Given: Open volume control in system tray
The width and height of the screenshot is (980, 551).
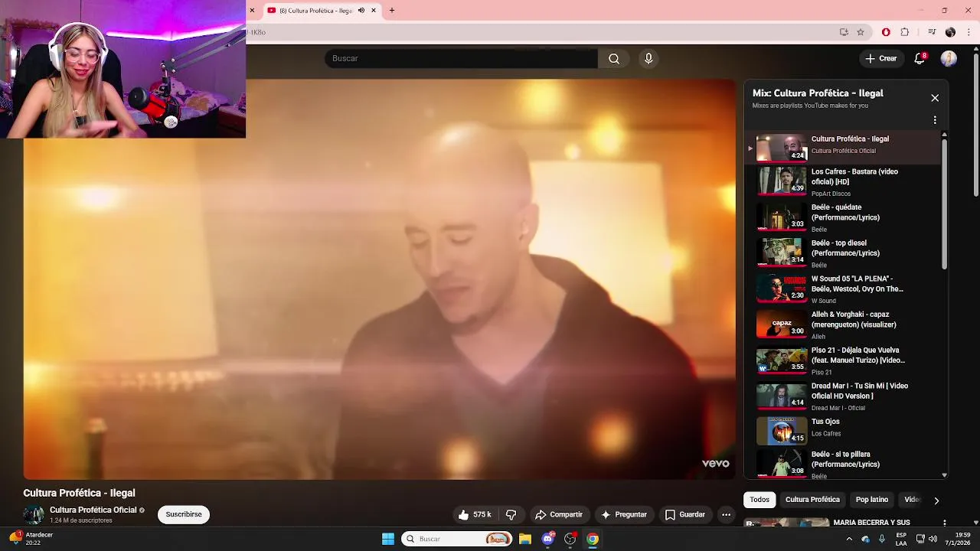Looking at the screenshot, I should pos(933,539).
